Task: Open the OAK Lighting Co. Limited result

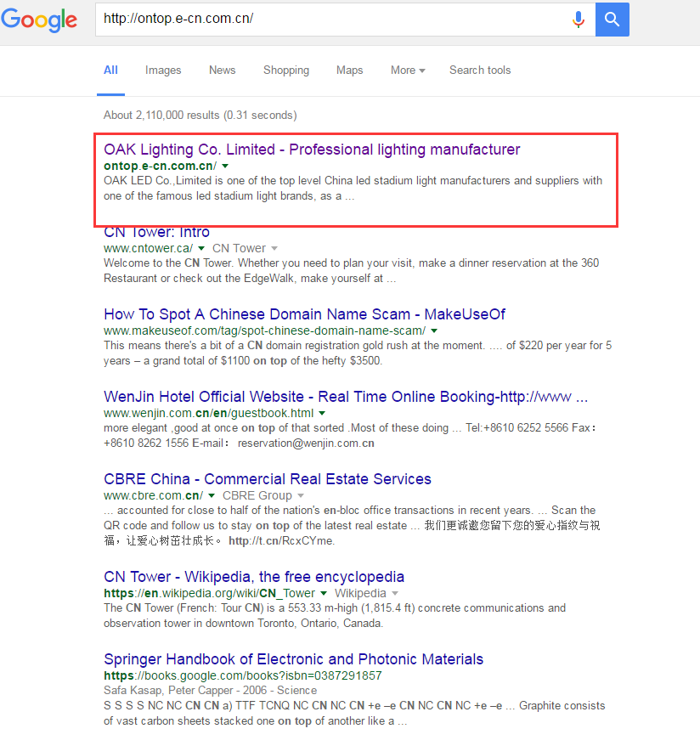Action: [x=312, y=150]
